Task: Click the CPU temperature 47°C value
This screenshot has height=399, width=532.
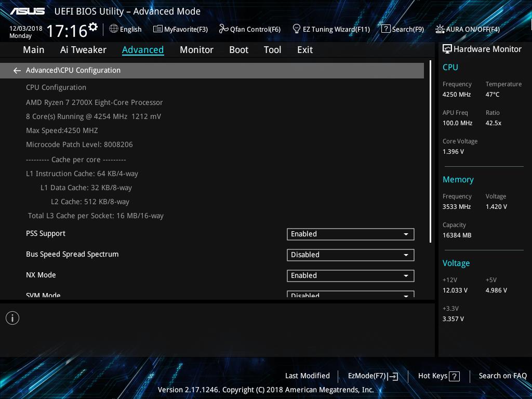Action: (493, 95)
